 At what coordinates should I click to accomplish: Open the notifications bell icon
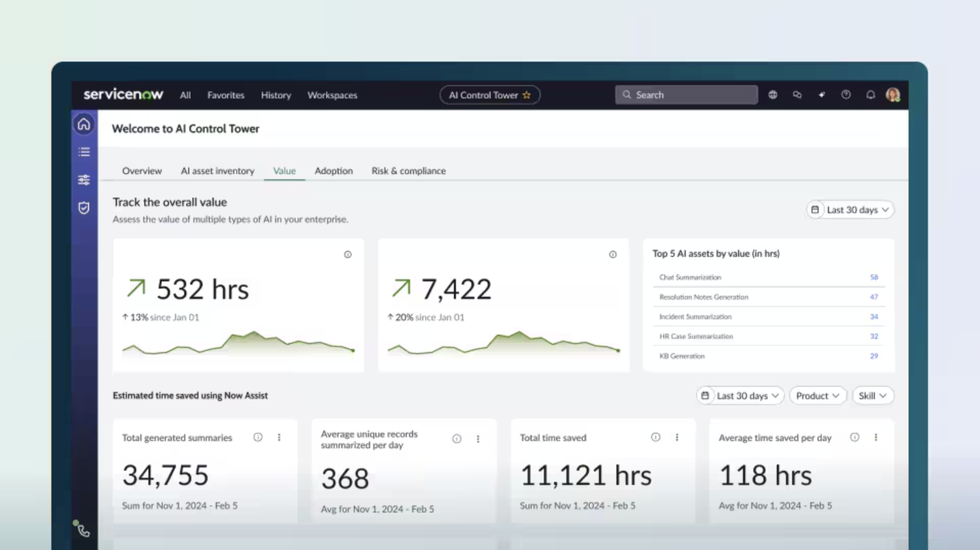(x=871, y=95)
